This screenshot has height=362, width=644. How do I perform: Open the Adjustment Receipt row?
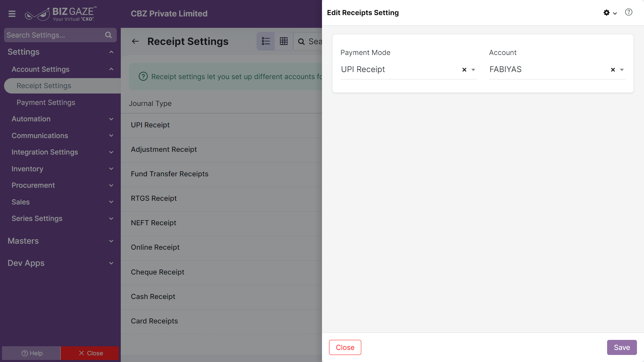221,149
